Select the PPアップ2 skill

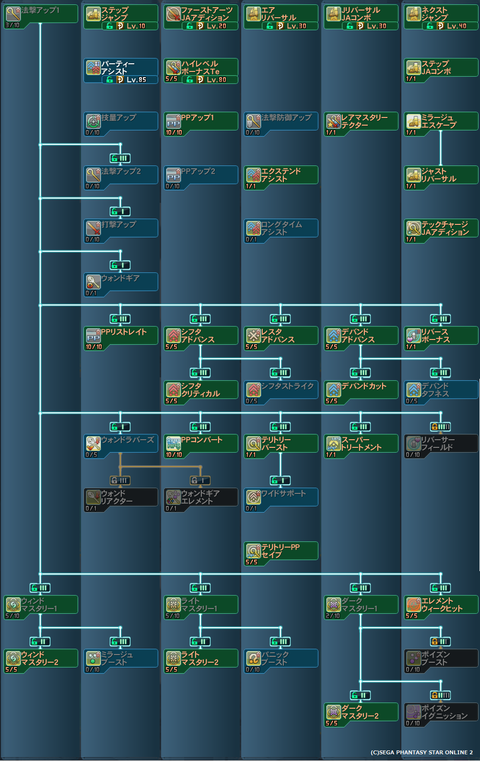click(x=201, y=178)
